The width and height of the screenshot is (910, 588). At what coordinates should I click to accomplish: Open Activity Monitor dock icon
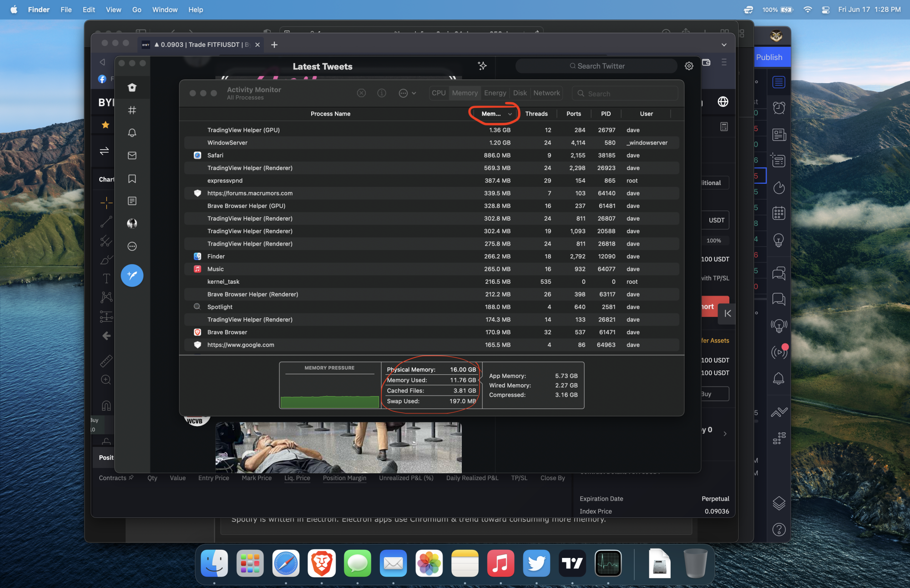click(608, 563)
